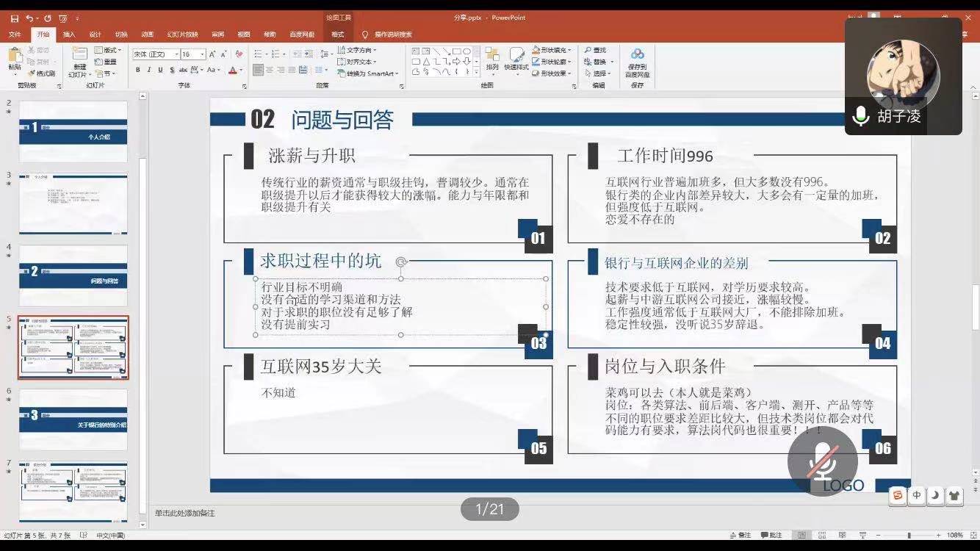Toggle underline text formatting
Screen dimensions: 980x551
160,71
